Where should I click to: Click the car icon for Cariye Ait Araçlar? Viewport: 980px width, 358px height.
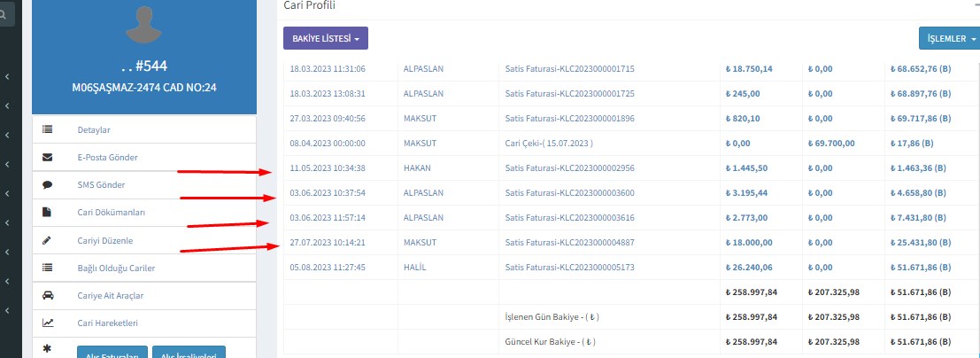point(47,295)
